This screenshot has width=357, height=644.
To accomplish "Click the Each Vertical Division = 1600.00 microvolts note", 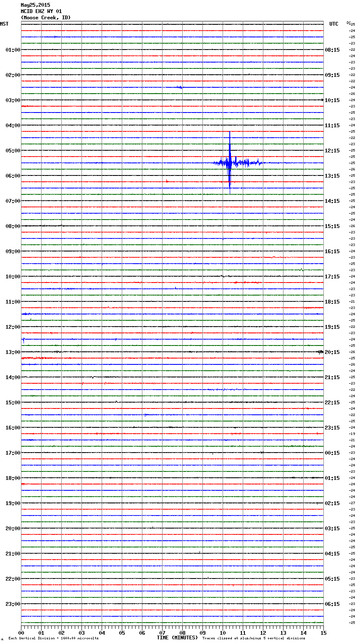I will pos(53,639).
